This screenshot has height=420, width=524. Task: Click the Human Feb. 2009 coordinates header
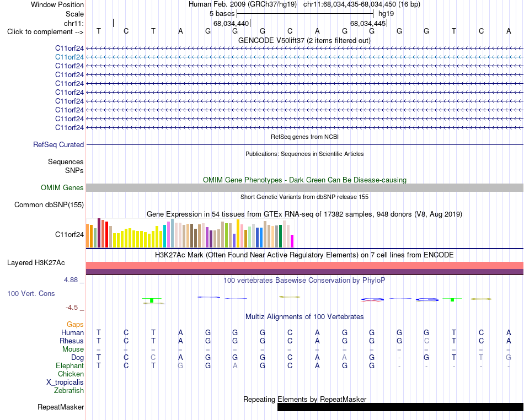click(x=304, y=4)
